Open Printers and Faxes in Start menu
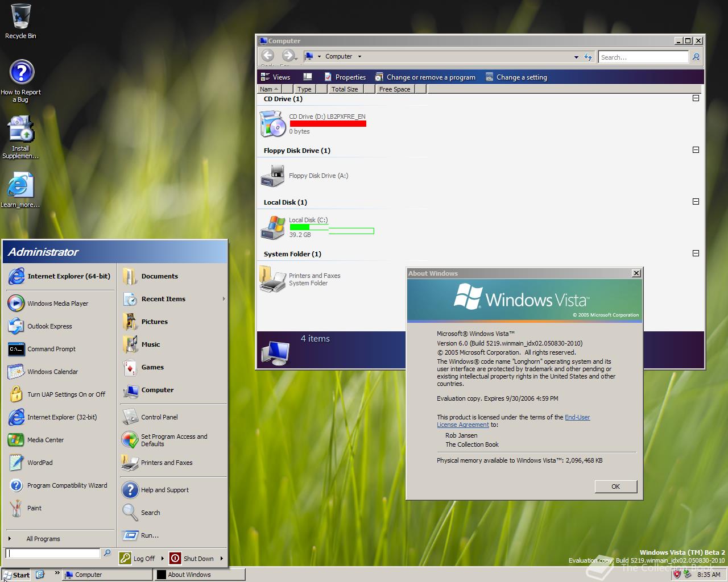728x582 pixels. pyautogui.click(x=173, y=463)
